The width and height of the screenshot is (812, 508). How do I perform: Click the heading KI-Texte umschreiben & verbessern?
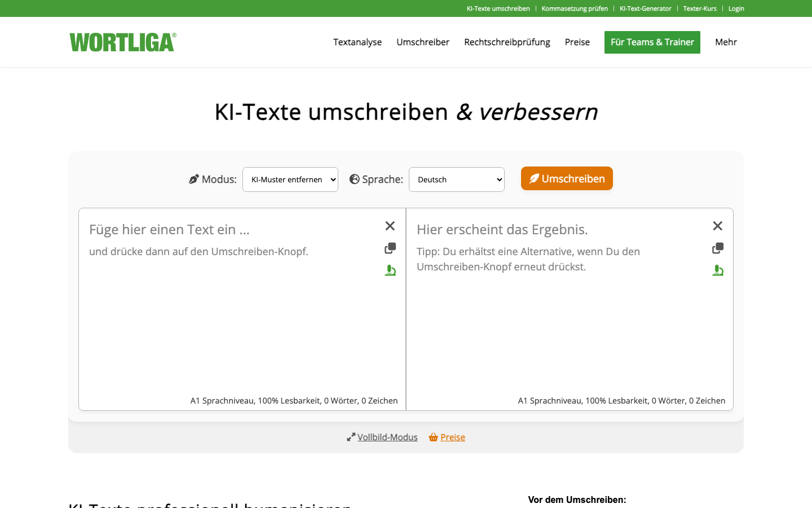(406, 112)
